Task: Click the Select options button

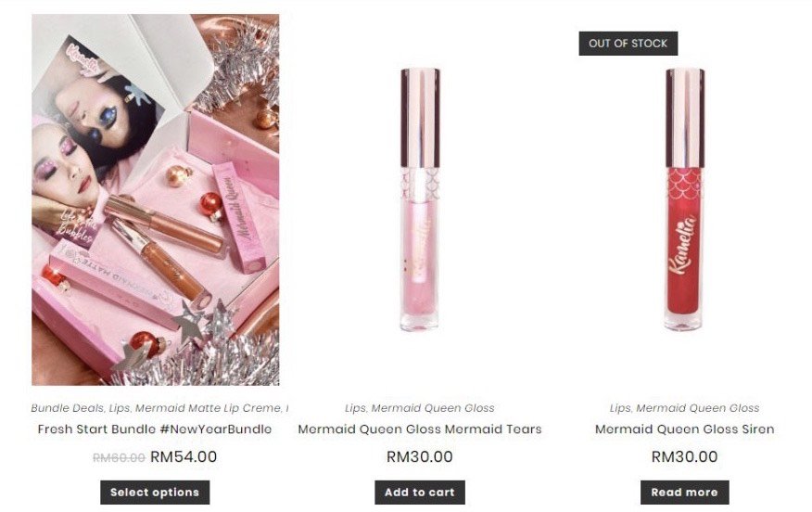Action: (x=155, y=493)
